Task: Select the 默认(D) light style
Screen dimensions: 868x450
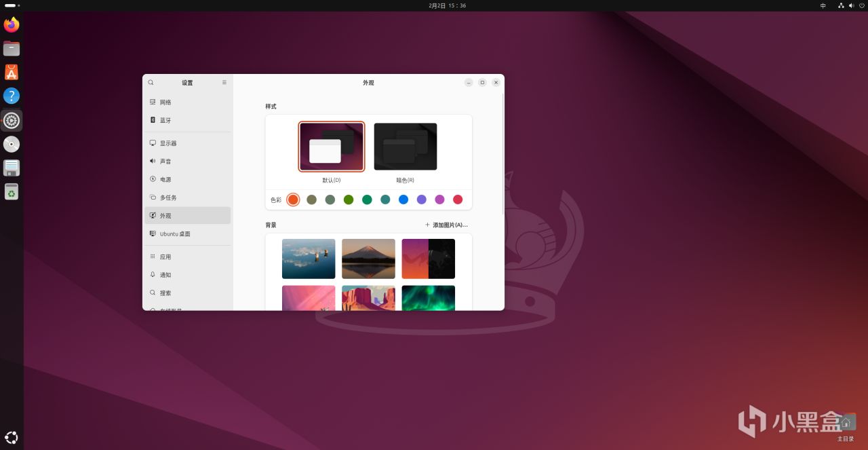Action: point(332,147)
